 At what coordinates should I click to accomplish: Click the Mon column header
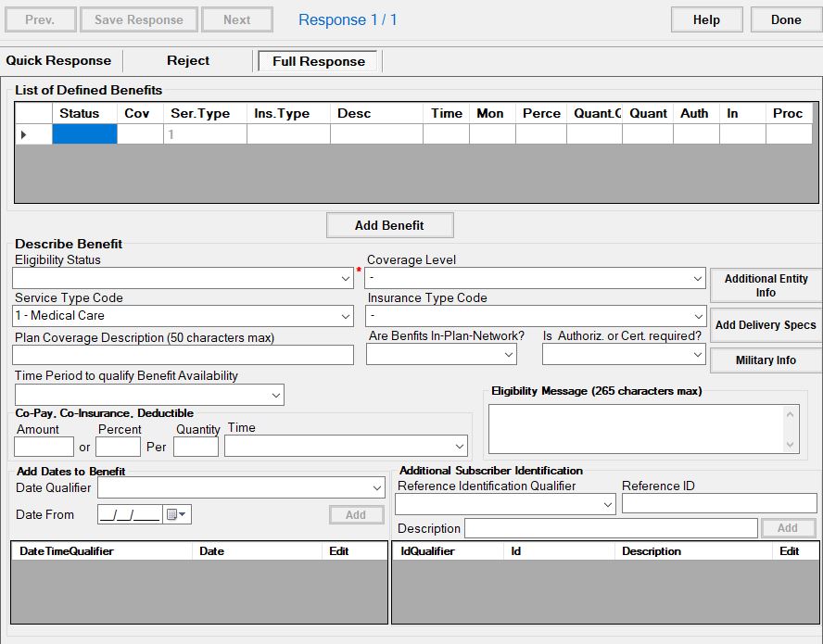click(492, 113)
